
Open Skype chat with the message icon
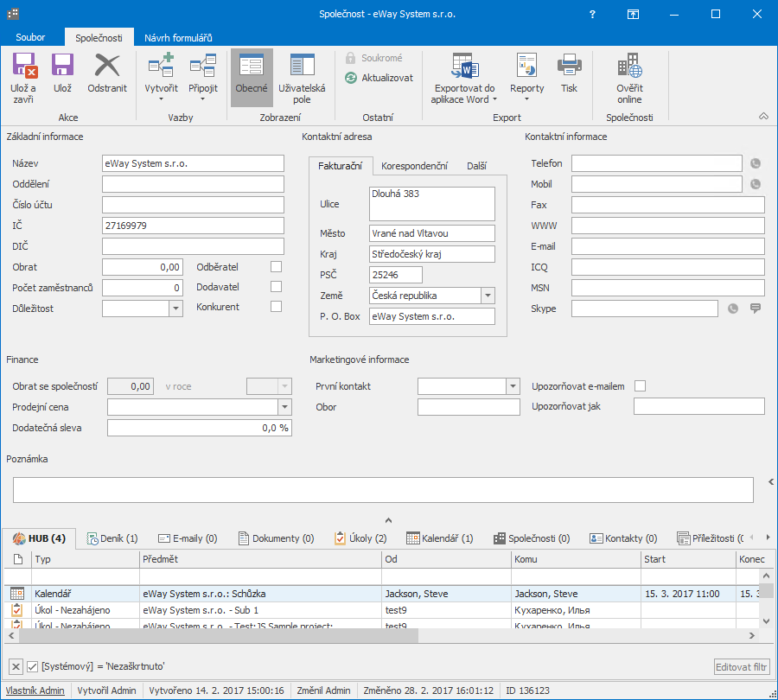[x=756, y=309]
